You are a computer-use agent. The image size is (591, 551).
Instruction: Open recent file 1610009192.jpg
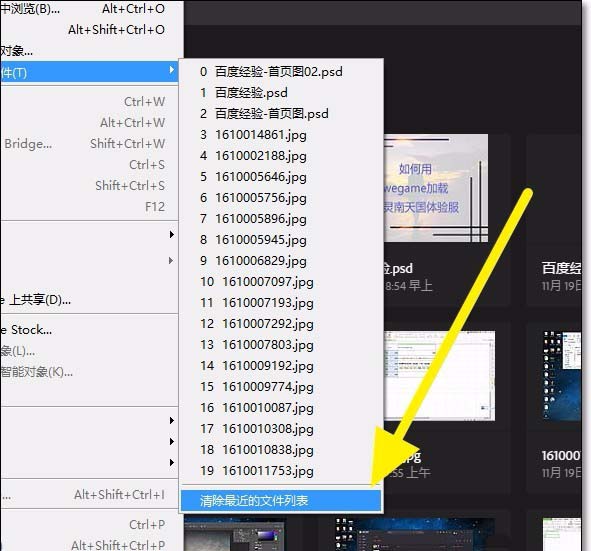(281, 366)
